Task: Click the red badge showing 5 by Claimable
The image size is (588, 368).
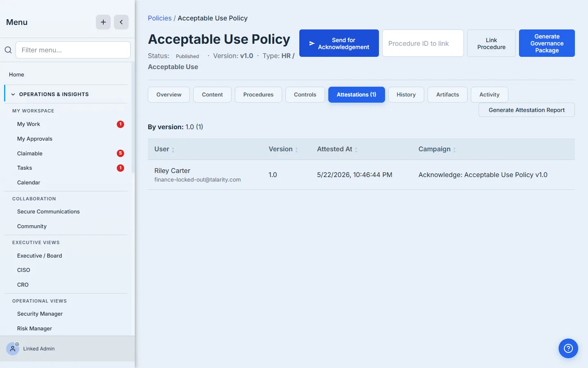Action: (x=120, y=153)
